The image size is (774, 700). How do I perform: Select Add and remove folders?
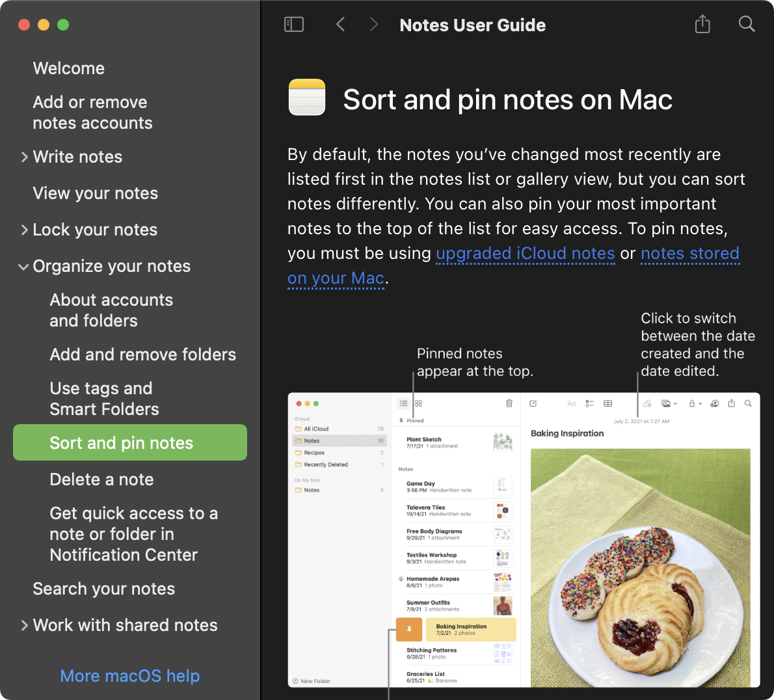142,355
